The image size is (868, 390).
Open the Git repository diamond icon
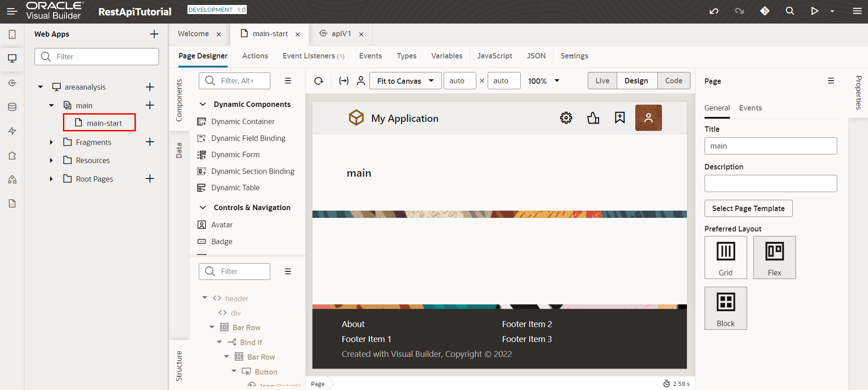point(765,11)
